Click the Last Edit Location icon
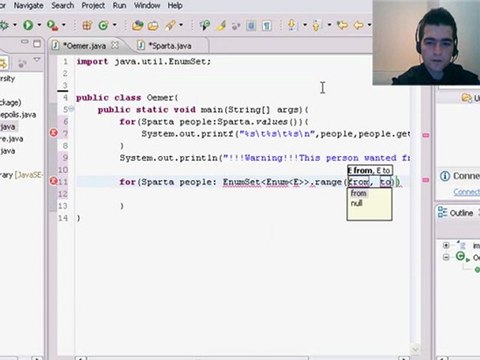Image resolution: width=480 pixels, height=360 pixels. pyautogui.click(x=342, y=25)
